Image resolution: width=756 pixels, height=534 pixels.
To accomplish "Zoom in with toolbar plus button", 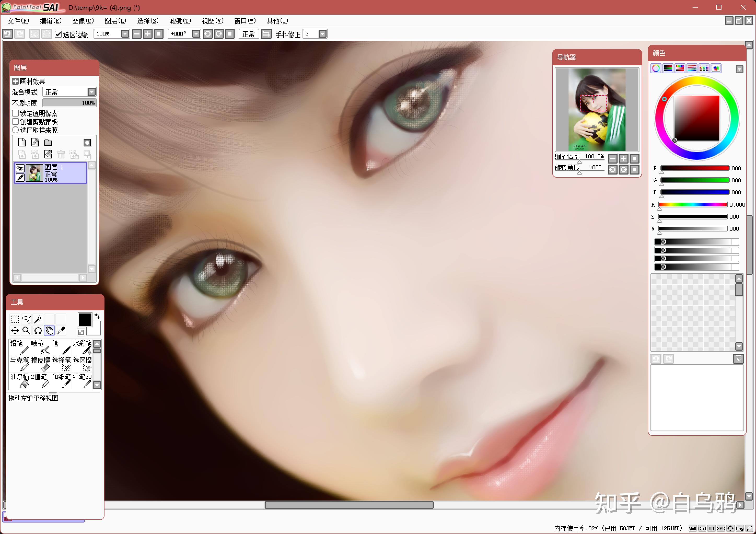I will (x=148, y=34).
